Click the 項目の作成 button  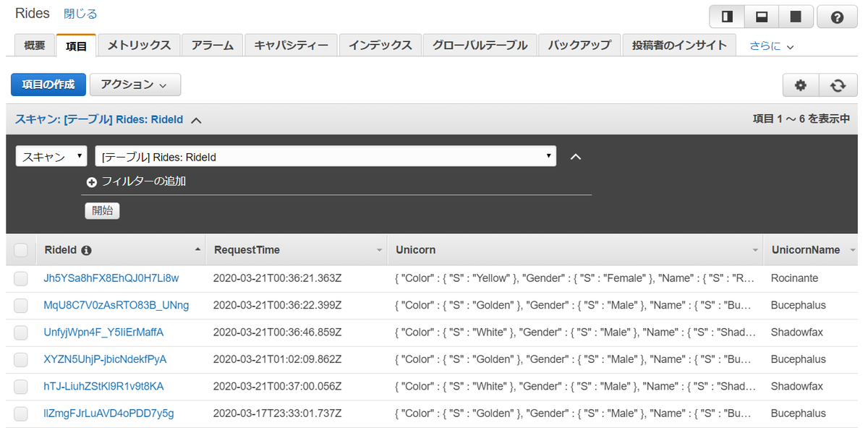point(48,85)
